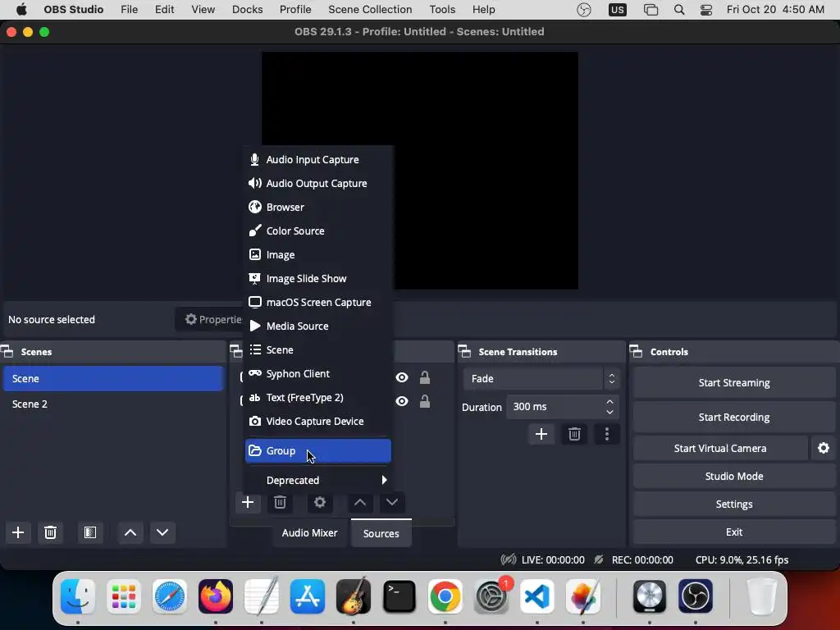
Task: Float the Scene Transitions dock
Action: 465,352
